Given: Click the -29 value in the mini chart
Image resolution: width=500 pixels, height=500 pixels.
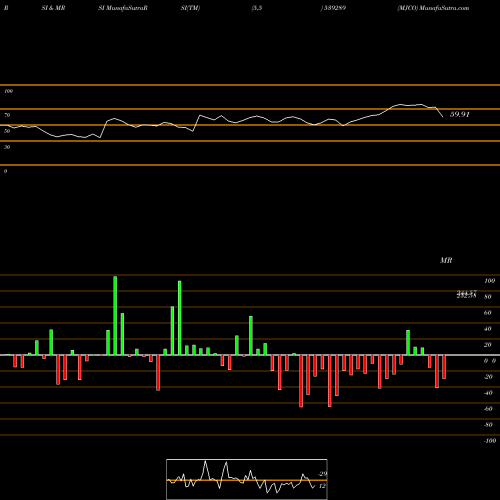Looking at the screenshot, I should (x=322, y=474).
